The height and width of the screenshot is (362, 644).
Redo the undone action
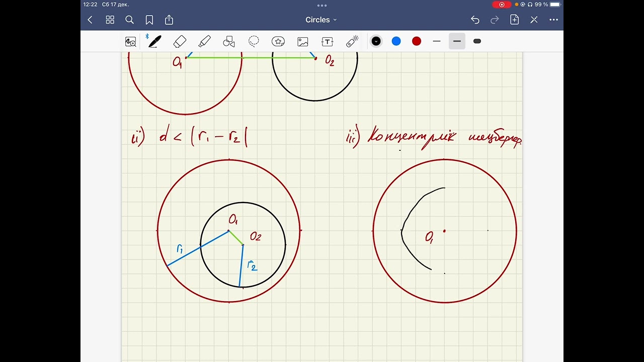point(495,20)
